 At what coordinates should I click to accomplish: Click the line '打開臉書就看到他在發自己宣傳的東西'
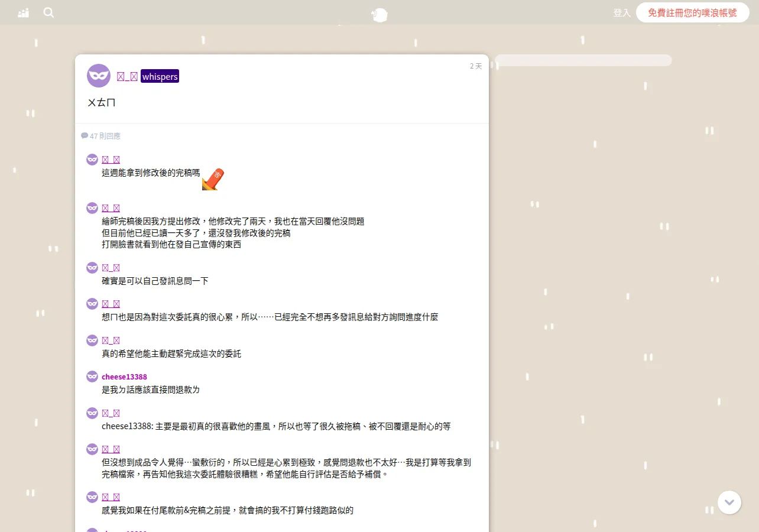pos(171,244)
